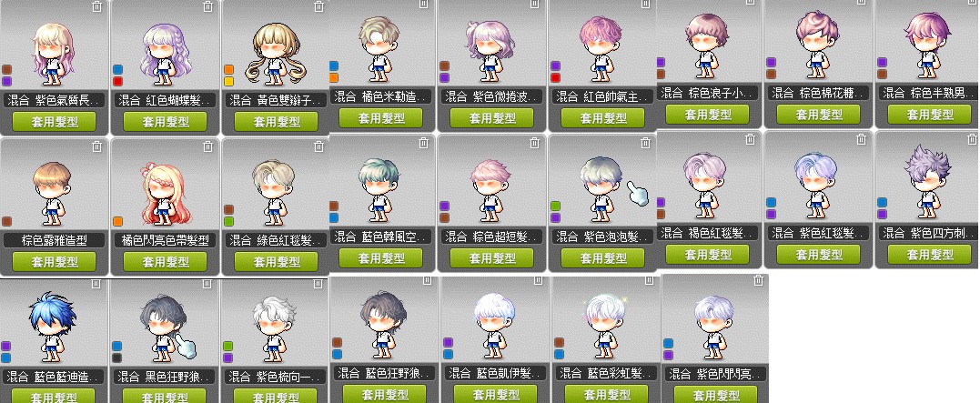Delete the 紫色閃閃亮 hairstyle via trash icon
The image size is (980, 403).
(758, 280)
